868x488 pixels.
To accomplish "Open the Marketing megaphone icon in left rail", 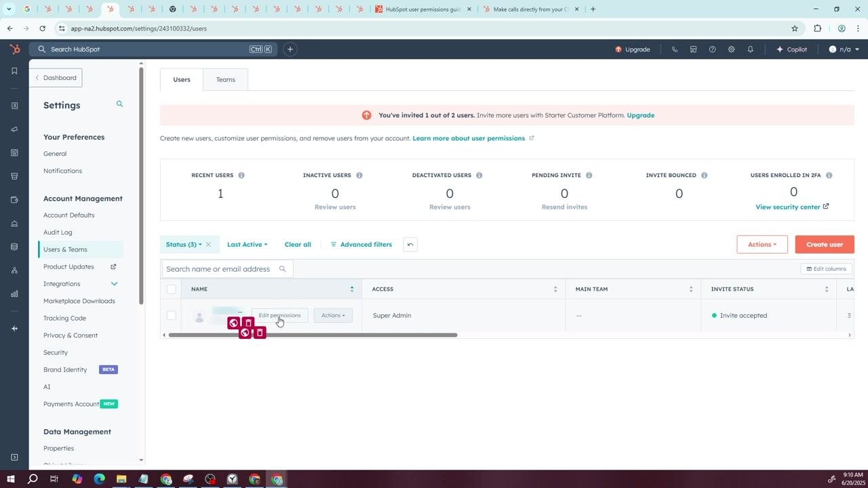I will tap(14, 129).
